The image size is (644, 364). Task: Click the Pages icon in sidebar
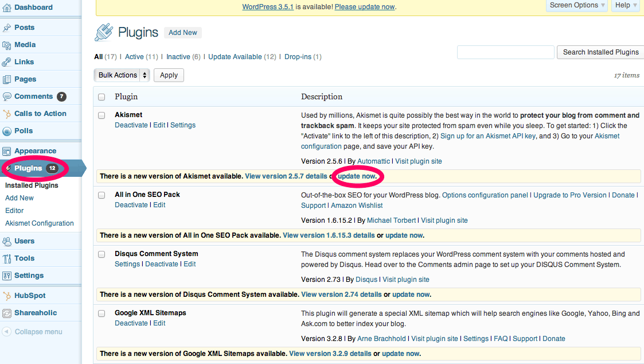[x=6, y=79]
